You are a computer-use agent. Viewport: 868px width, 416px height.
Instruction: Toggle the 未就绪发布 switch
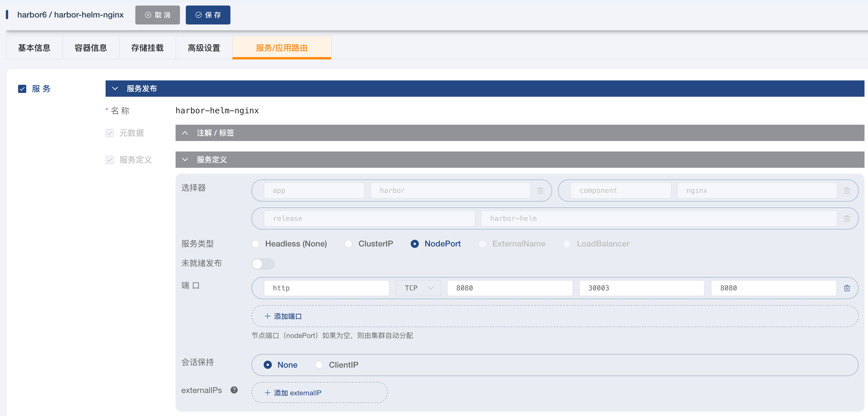click(x=263, y=264)
